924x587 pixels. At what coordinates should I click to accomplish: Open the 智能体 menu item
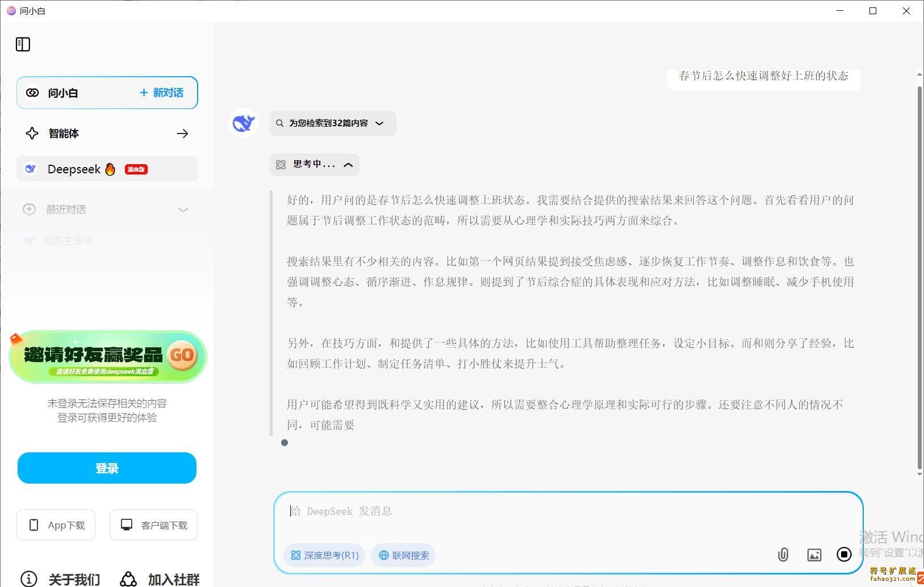[107, 134]
